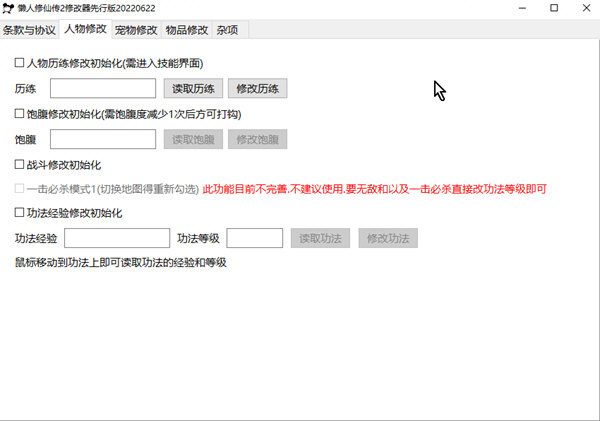Screen dimensions: 600x421
Task: Click the window title 懒人修仙传2修改器先行版20220622
Action: 86,8
